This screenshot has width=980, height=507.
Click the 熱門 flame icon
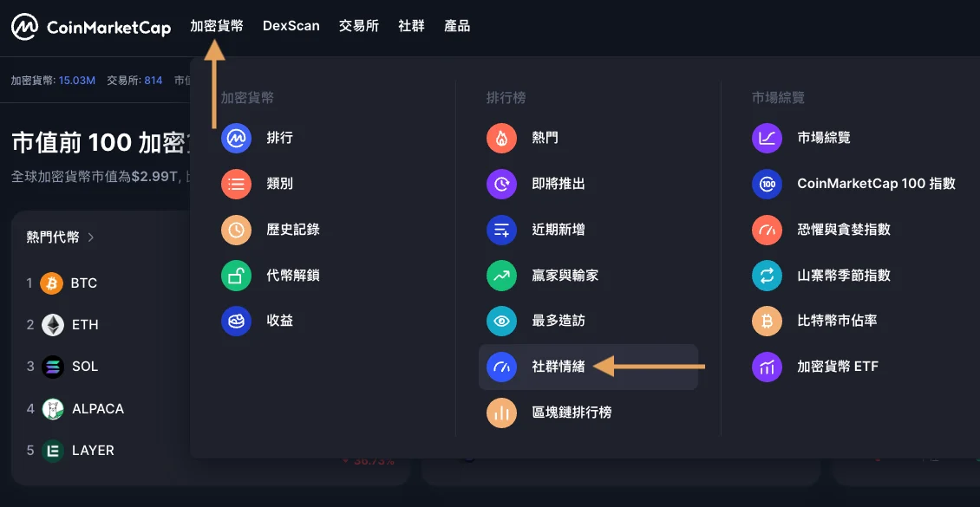point(502,138)
